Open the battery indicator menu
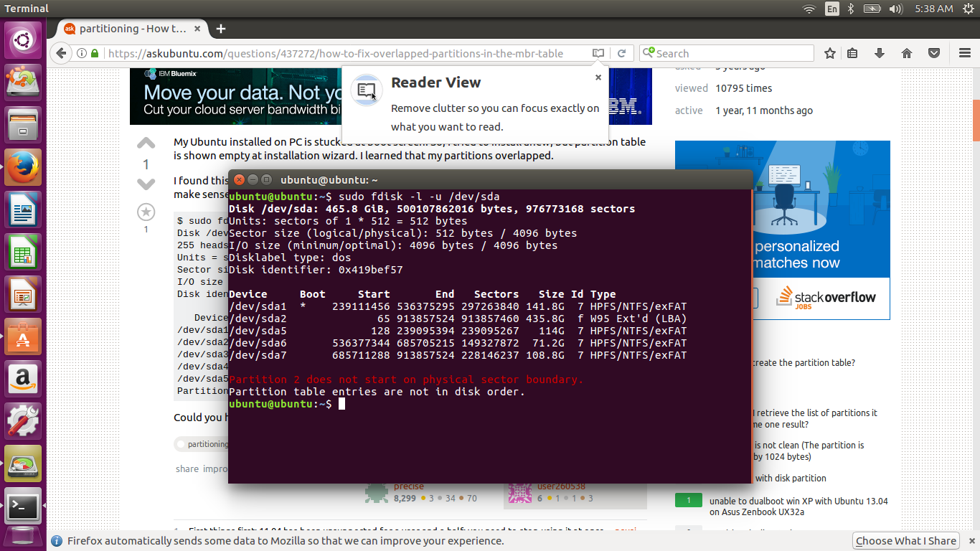 coord(872,9)
